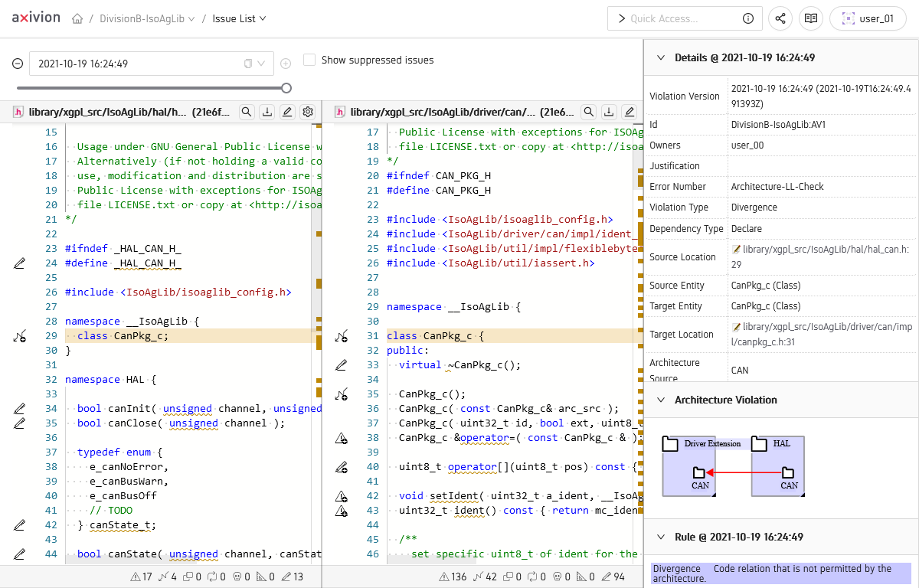The height and width of the screenshot is (588, 919).
Task: Open source location hal_can.h:29 link
Action: tap(820, 256)
